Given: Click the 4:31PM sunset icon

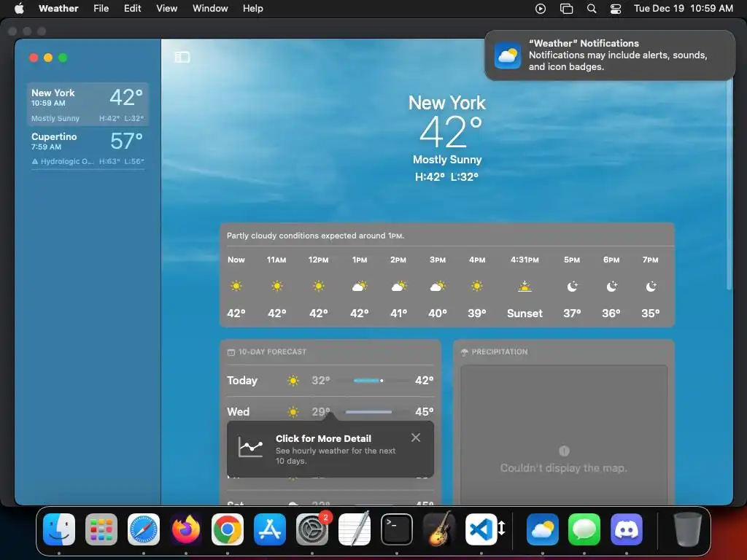Looking at the screenshot, I should tap(525, 286).
